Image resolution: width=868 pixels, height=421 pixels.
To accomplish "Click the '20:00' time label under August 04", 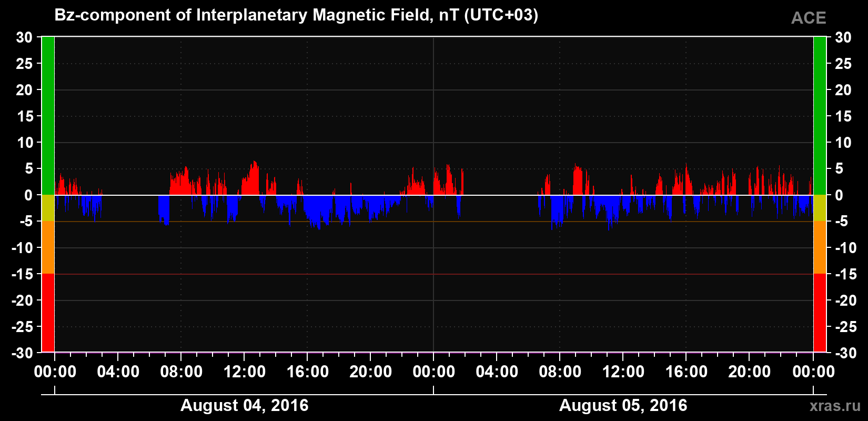I will pyautogui.click(x=371, y=372).
